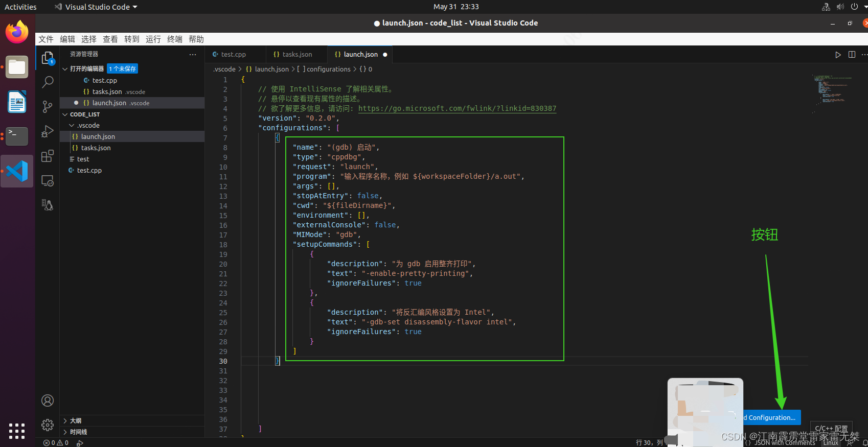Open LibreOffice Writer from the dock
Viewport: 868px width, 447px height.
coord(17,102)
